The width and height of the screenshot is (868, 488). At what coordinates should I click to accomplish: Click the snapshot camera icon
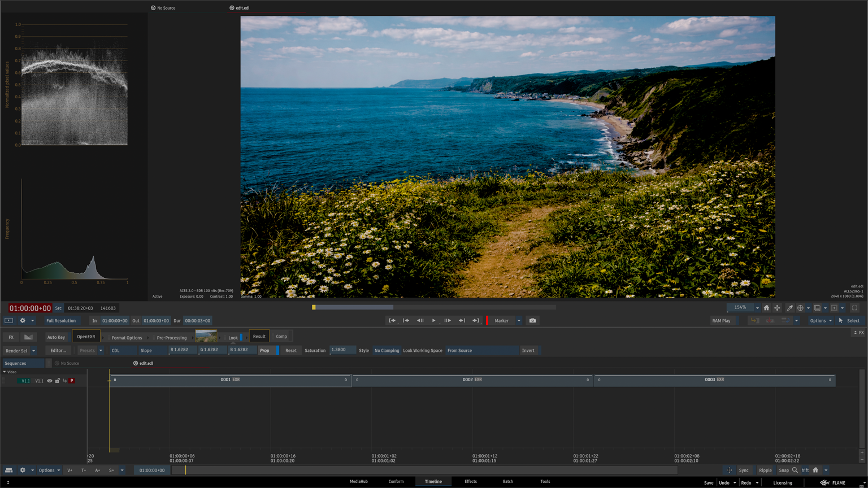click(532, 321)
